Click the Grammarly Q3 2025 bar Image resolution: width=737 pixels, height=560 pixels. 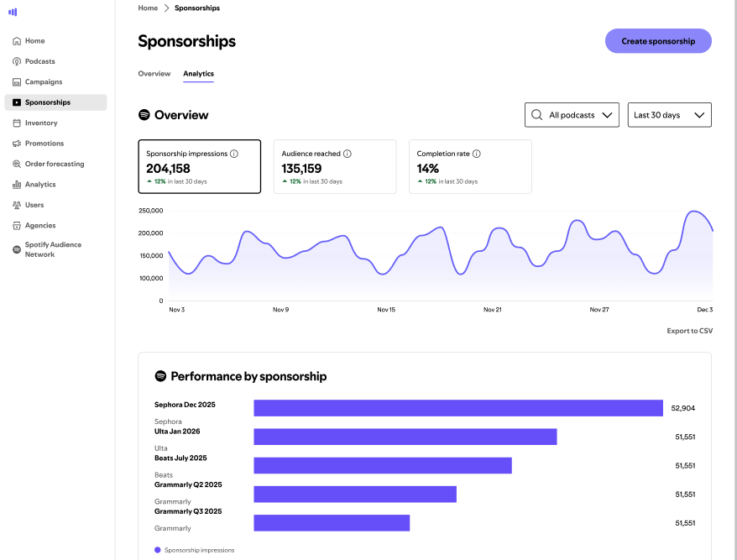tap(332, 523)
